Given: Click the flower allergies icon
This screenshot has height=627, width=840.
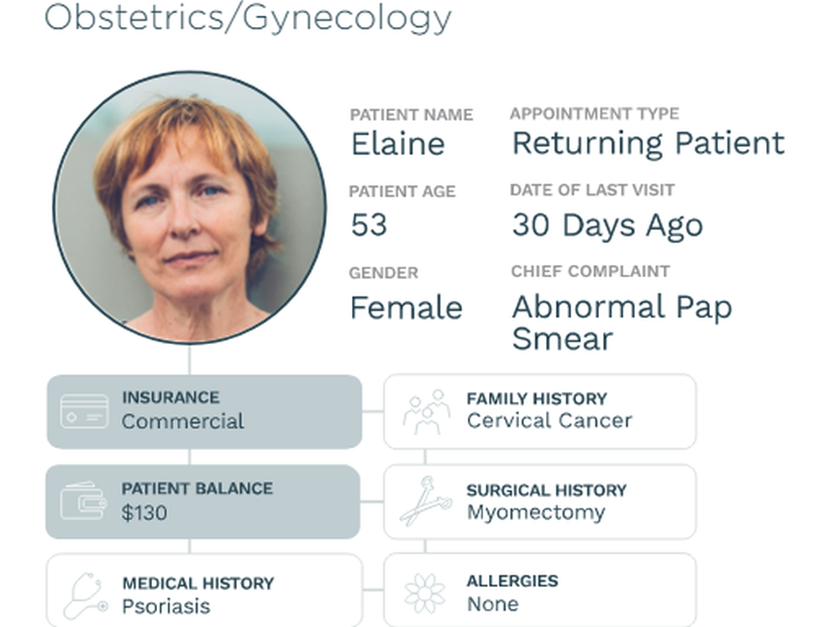Looking at the screenshot, I should (x=425, y=593).
